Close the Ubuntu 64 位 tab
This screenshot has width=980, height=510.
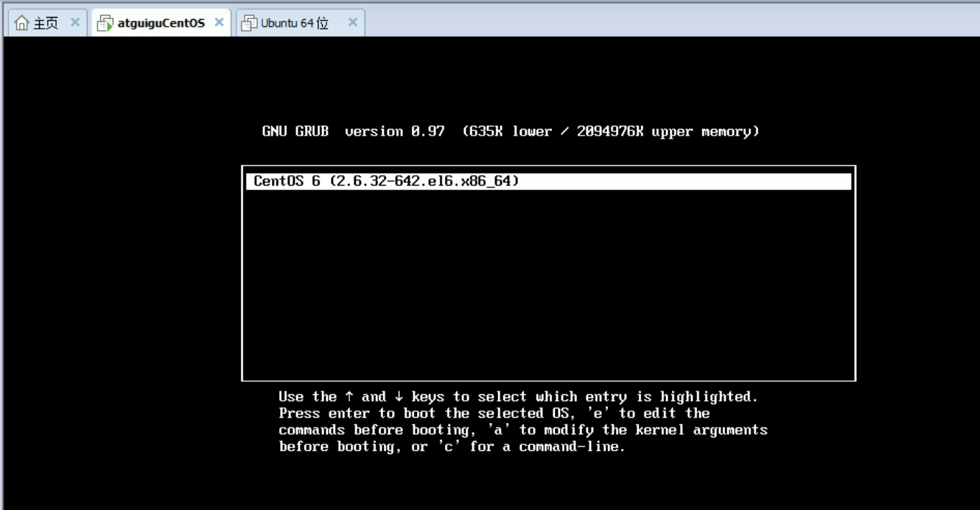tap(352, 22)
